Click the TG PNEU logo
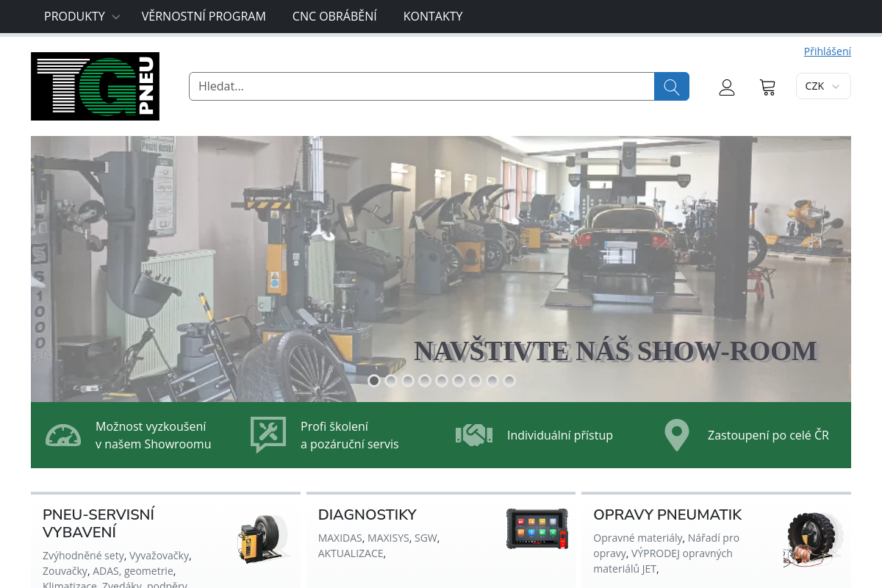This screenshot has height=588, width=882. 95,86
